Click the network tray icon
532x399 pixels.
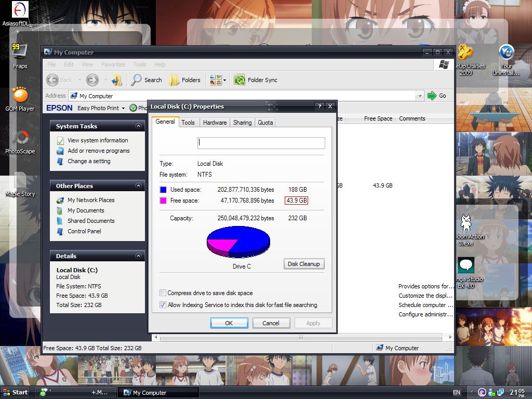pos(500,392)
